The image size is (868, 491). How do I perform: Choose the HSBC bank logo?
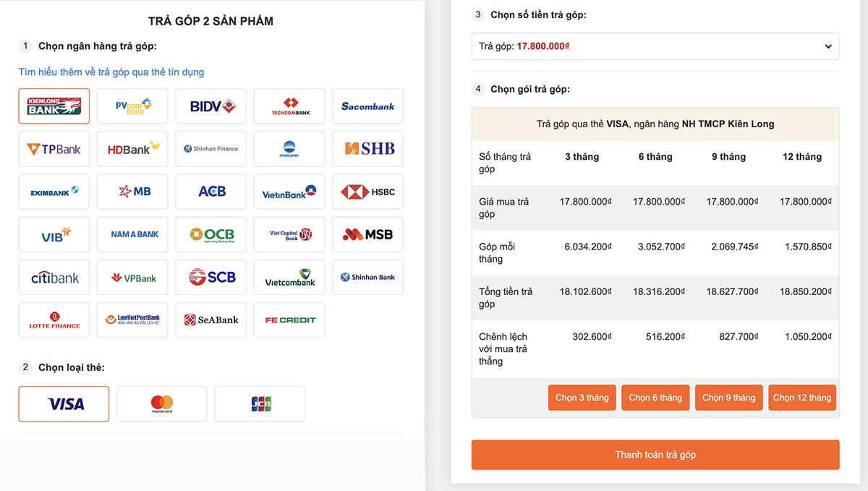pos(367,192)
